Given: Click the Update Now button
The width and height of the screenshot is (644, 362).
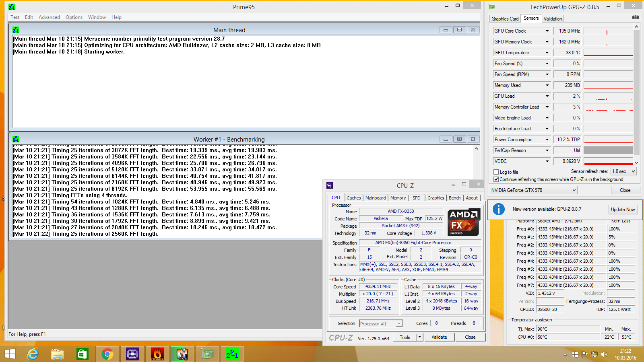Looking at the screenshot, I should pos(623,210).
